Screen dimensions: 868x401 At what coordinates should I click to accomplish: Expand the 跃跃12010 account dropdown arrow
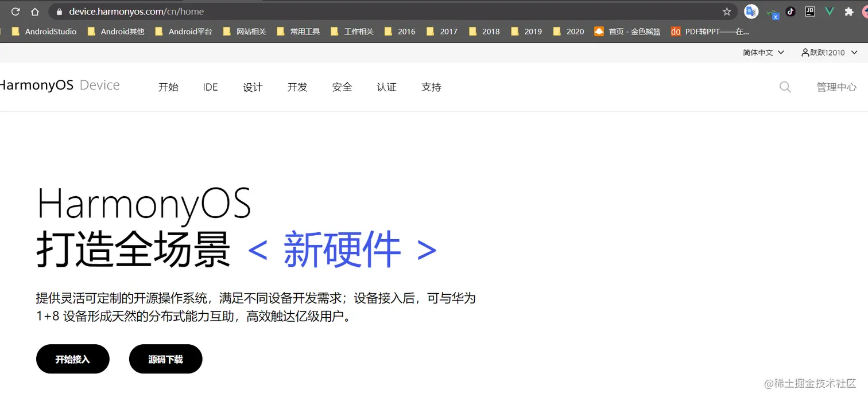pyautogui.click(x=854, y=52)
